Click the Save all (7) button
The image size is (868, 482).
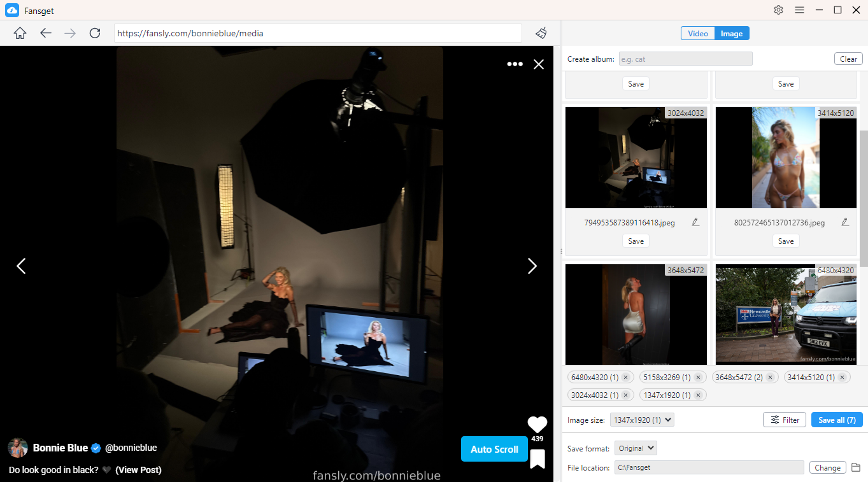tap(837, 420)
